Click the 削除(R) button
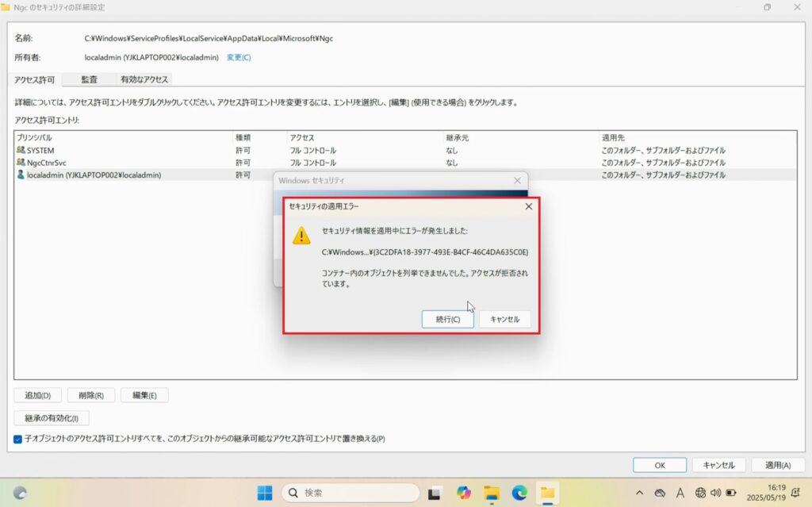The image size is (812, 507). tap(91, 395)
